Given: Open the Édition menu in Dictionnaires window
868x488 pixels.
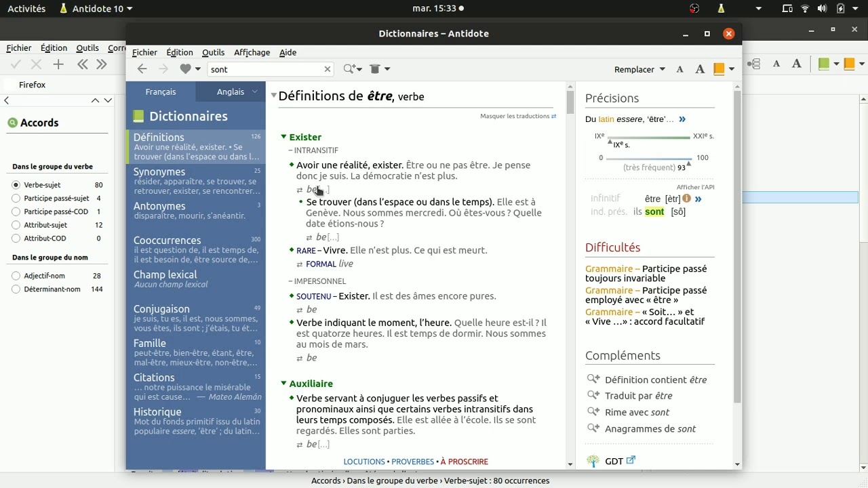Looking at the screenshot, I should pos(180,52).
